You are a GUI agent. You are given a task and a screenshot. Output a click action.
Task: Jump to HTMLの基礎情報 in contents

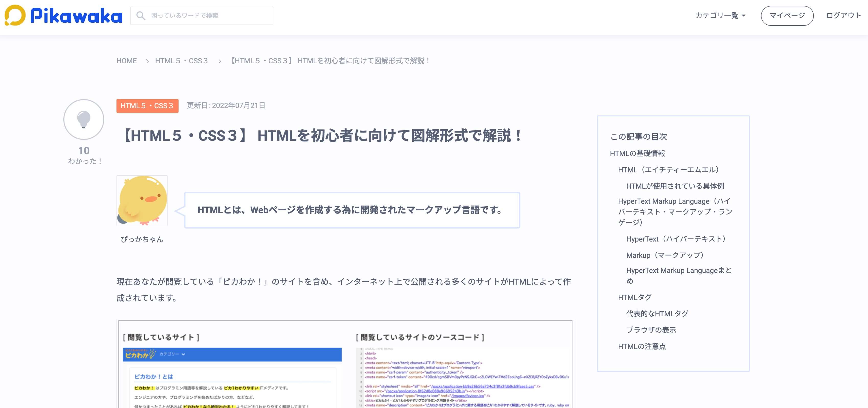[637, 154]
